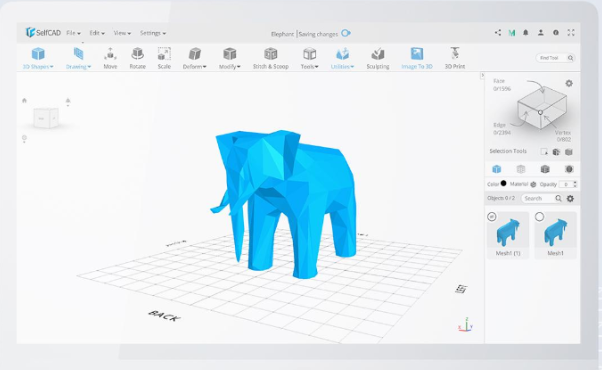Select the Move tool
This screenshot has height=370, width=602.
click(x=110, y=58)
